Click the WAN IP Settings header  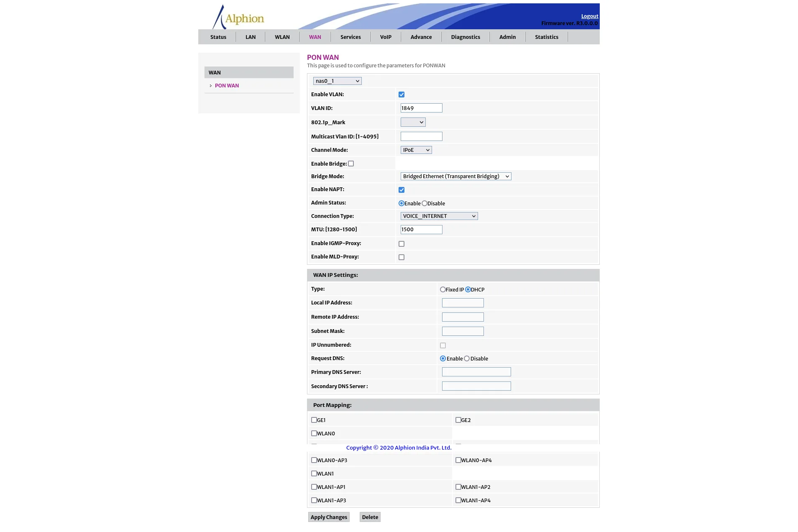453,275
